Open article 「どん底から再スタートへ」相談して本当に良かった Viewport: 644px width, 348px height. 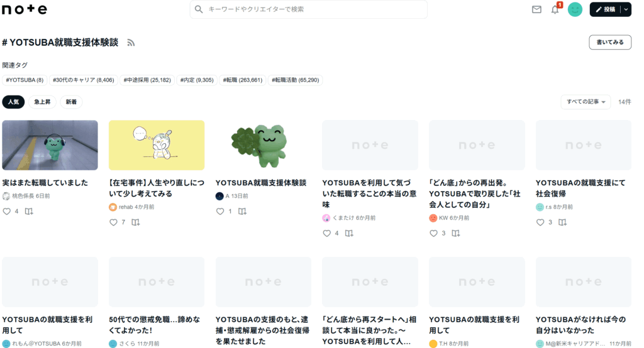pos(369,330)
